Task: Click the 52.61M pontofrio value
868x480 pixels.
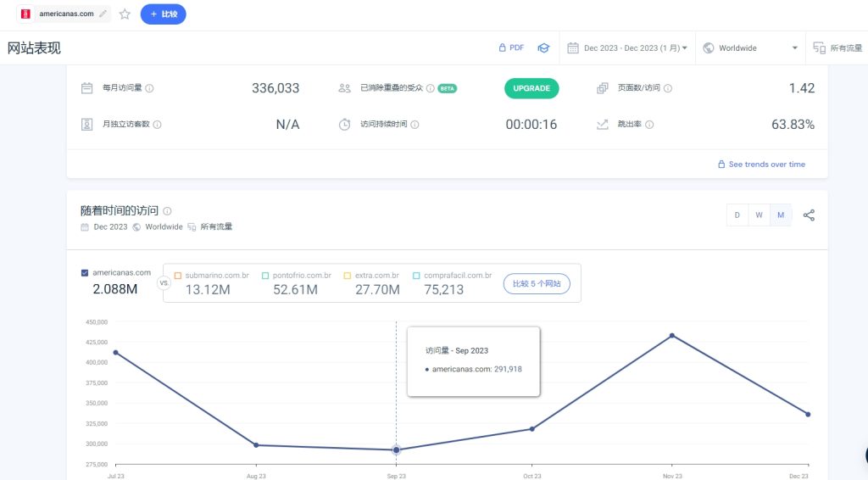Action: coord(295,289)
